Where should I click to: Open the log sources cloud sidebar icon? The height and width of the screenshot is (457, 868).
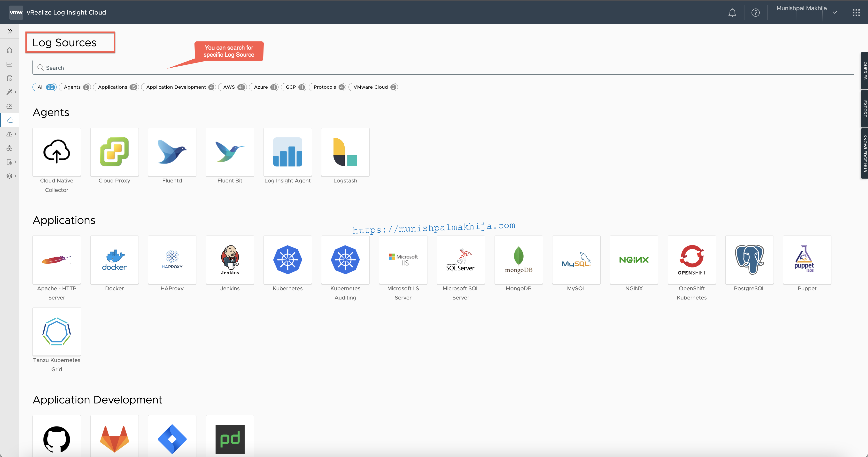pyautogui.click(x=10, y=120)
